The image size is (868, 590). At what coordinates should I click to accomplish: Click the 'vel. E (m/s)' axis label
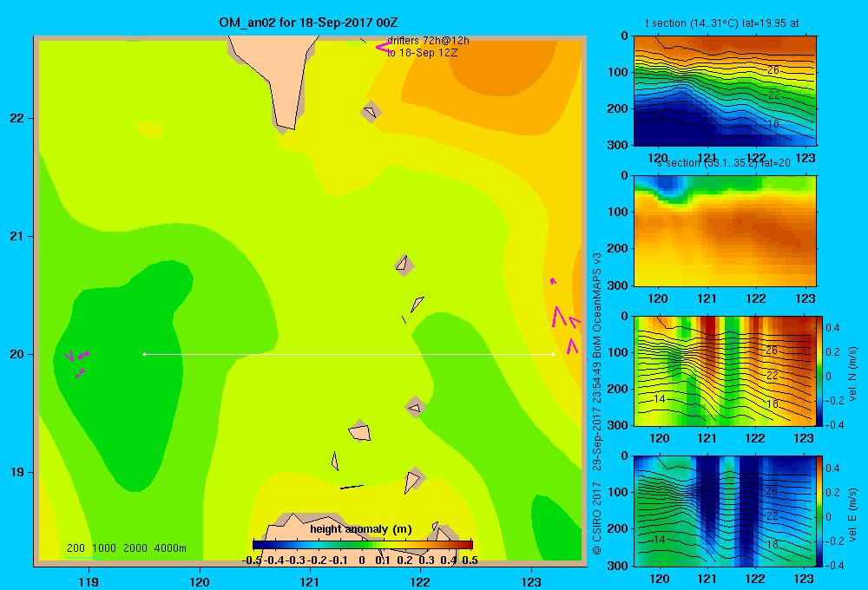tap(853, 515)
